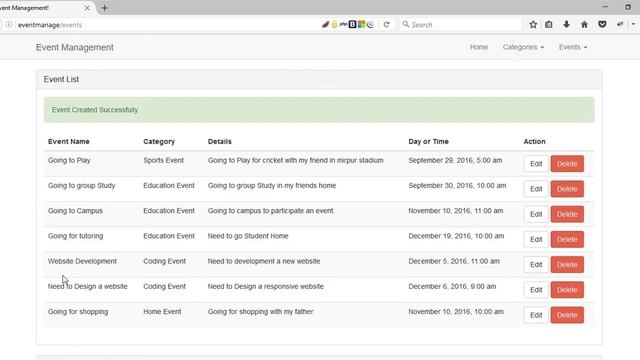Edit the Website Development event
The height and width of the screenshot is (360, 640).
(x=536, y=264)
